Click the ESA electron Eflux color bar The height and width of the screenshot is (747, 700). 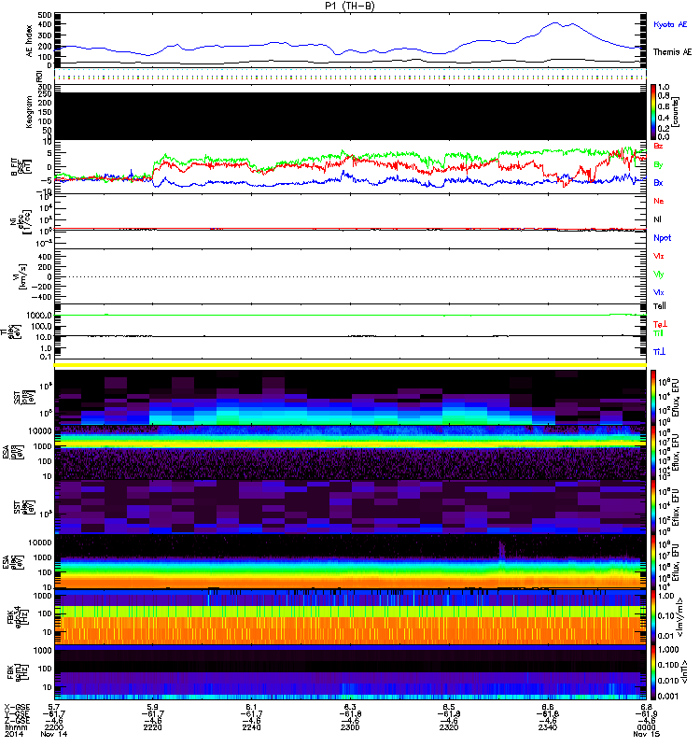653,562
